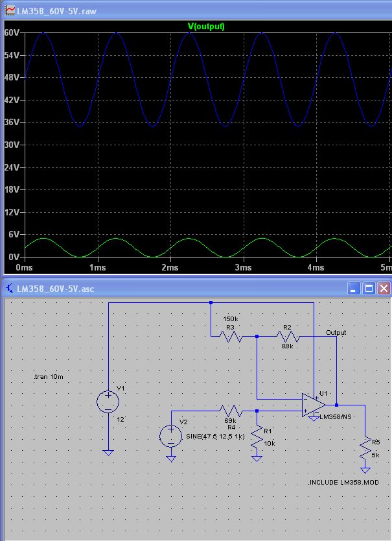Click the 3ms label on time axis
This screenshot has height=541, width=392.
pos(243,267)
